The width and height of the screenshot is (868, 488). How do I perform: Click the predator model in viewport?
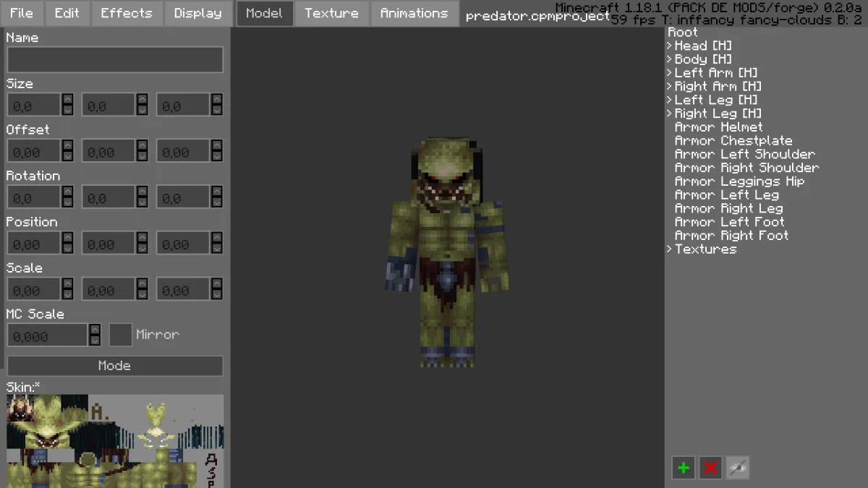click(447, 252)
